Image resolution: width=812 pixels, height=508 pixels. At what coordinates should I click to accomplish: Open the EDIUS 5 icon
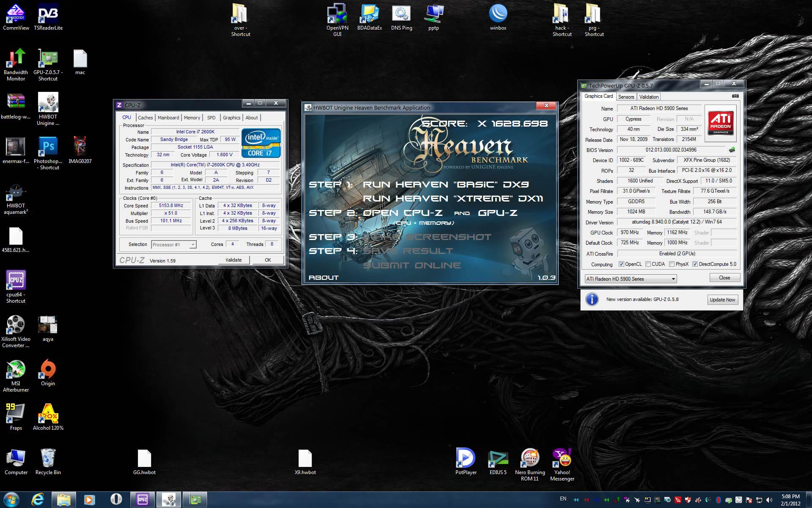(498, 461)
